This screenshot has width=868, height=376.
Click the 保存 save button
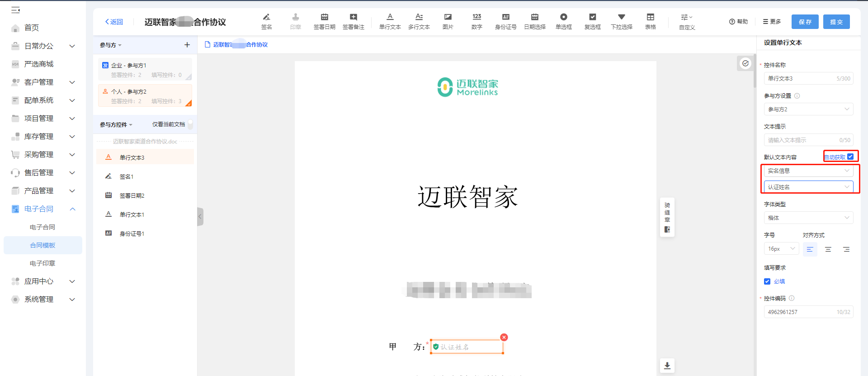[x=805, y=22]
